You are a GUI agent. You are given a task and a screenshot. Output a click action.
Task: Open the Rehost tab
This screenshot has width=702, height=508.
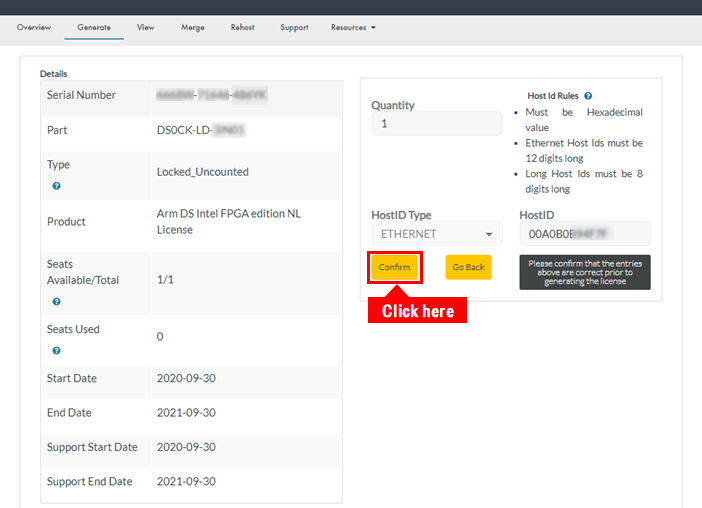tap(242, 27)
